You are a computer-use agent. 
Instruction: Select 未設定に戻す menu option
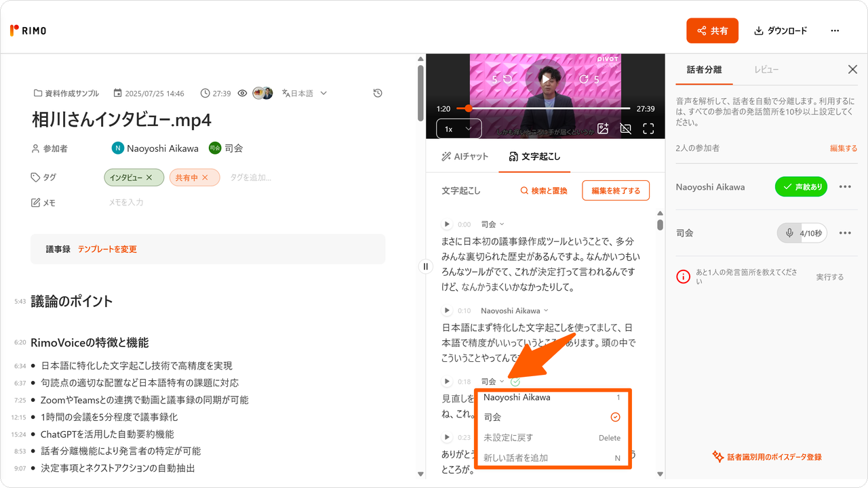coord(553,438)
